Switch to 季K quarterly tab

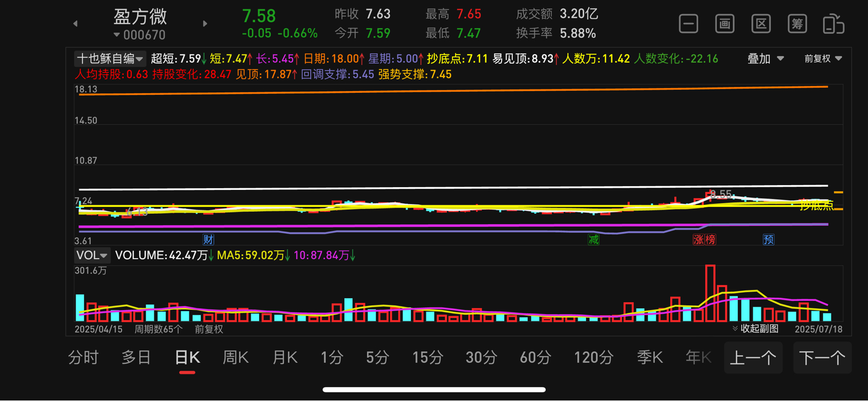(x=650, y=358)
